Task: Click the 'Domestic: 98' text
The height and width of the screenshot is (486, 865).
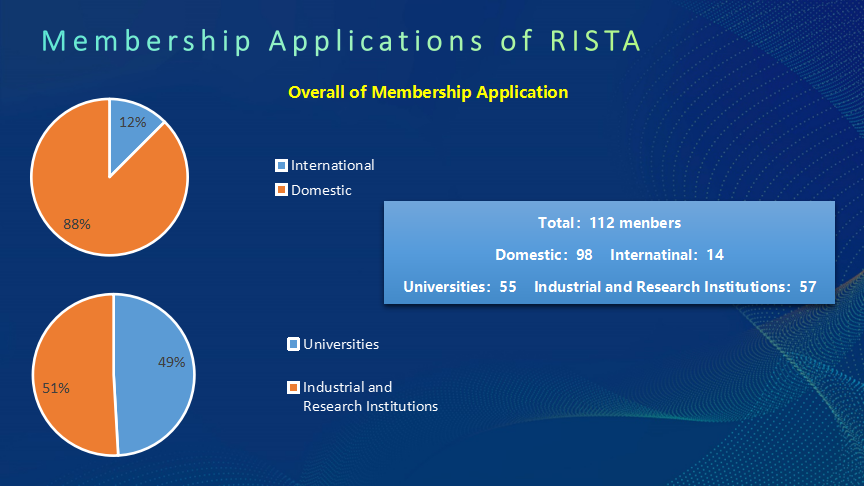Action: [x=544, y=255]
